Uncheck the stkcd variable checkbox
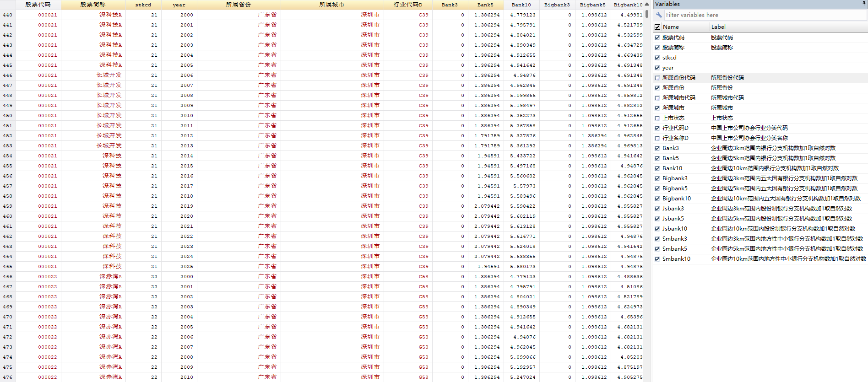 coord(657,58)
